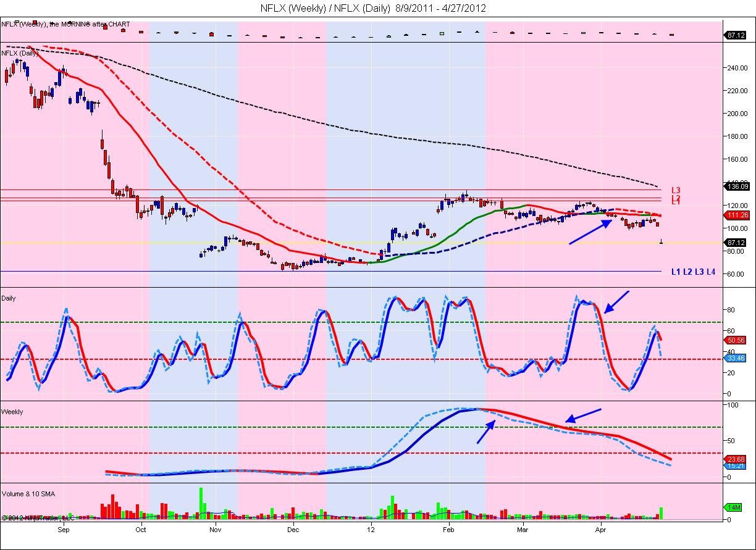Select the final gap-down candle near 87
Viewport: 756px width, 550px height.
[661, 241]
